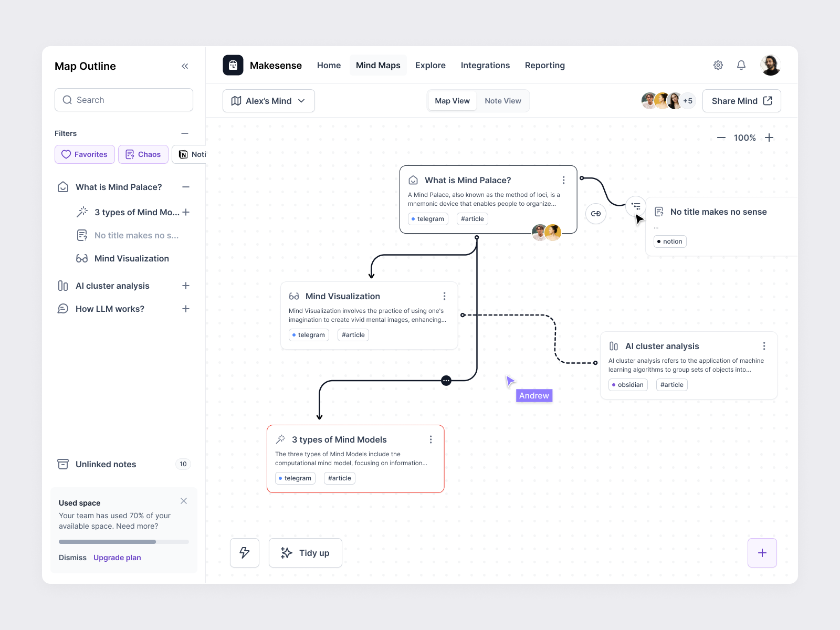Collapse the What is Mind Palace outline section
The image size is (840, 630).
tap(185, 186)
